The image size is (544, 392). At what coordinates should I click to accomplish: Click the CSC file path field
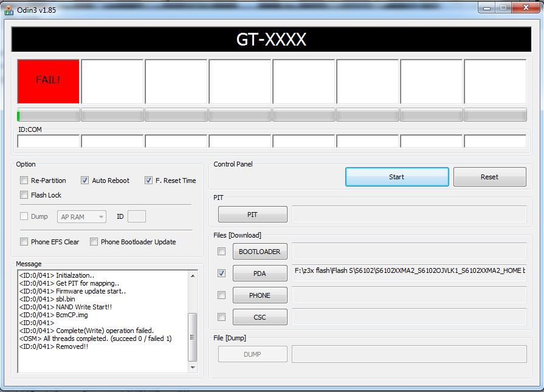[410, 317]
